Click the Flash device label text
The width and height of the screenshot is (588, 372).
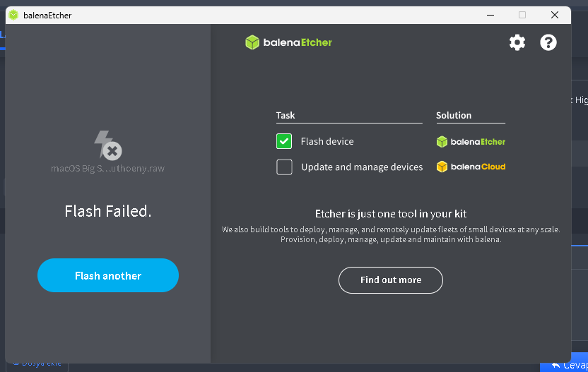pyautogui.click(x=327, y=141)
